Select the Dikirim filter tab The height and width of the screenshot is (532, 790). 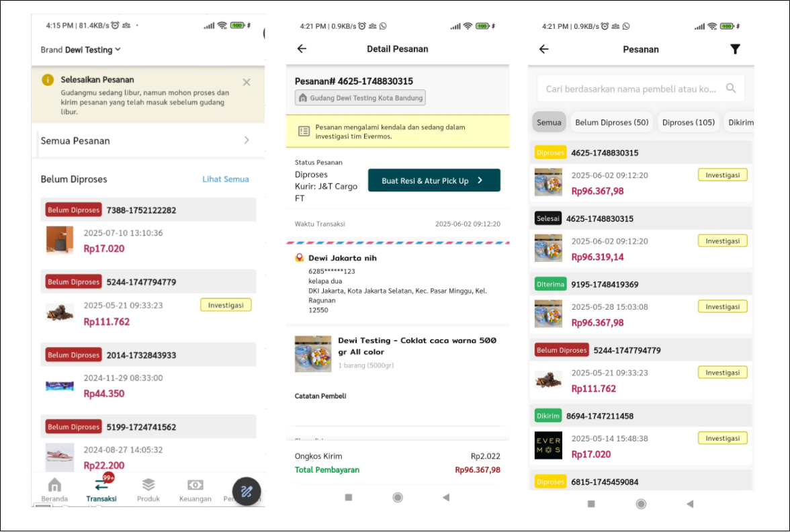(740, 122)
